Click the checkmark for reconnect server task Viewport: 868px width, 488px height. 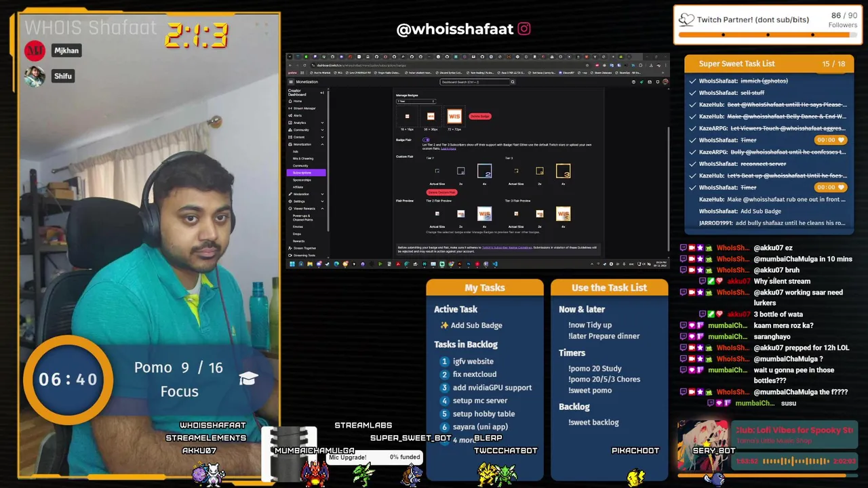point(692,164)
